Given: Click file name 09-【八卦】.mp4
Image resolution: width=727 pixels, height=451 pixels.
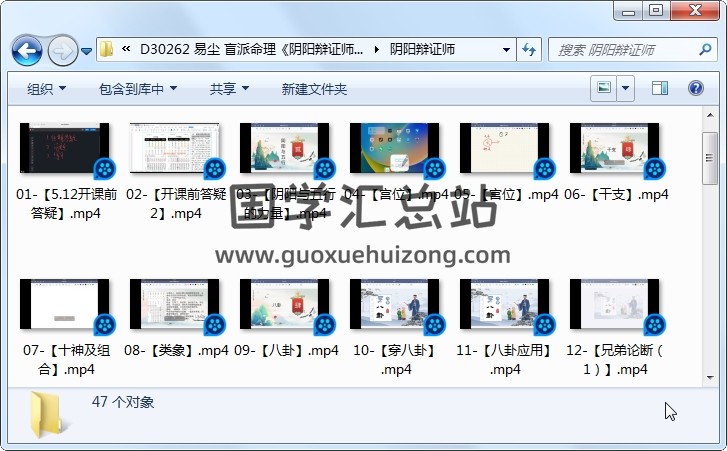Looking at the screenshot, I should click(286, 350).
